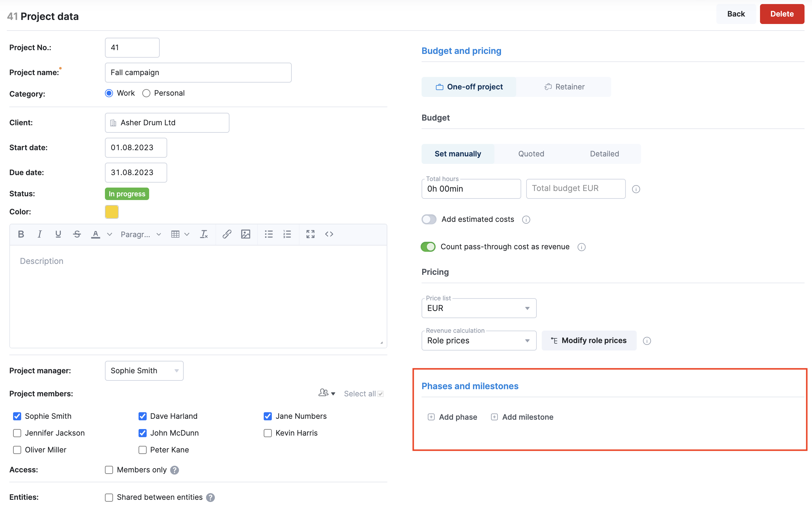Check the Kevin Harris project member checkbox
The width and height of the screenshot is (812, 511).
(x=267, y=433)
